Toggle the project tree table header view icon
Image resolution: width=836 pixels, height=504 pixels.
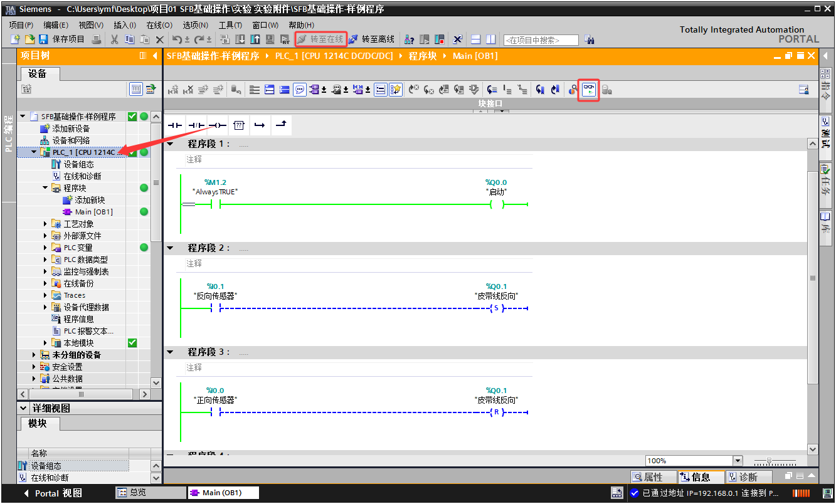click(136, 89)
